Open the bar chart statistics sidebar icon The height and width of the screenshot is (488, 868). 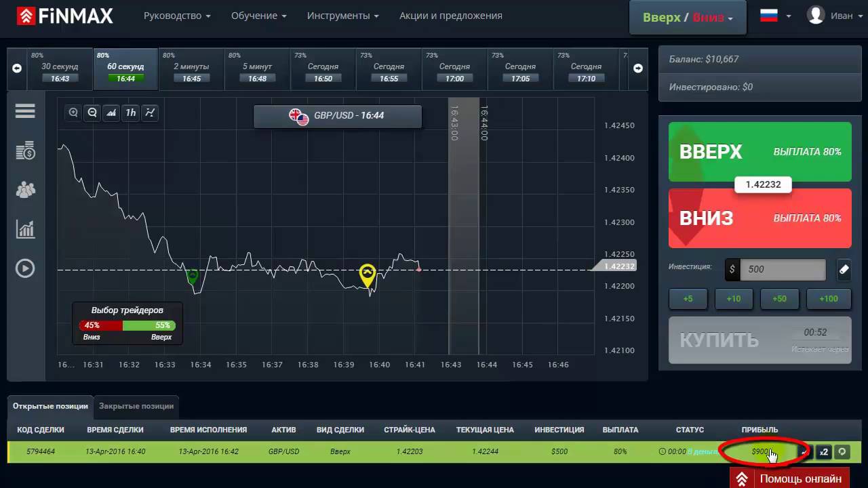click(x=25, y=229)
